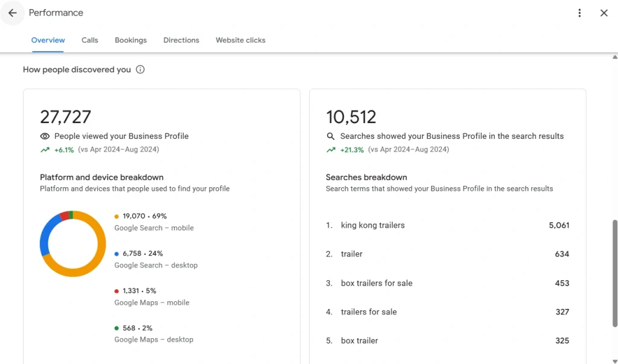
Task: Click the vertical scrollbar thumb
Action: [x=615, y=273]
